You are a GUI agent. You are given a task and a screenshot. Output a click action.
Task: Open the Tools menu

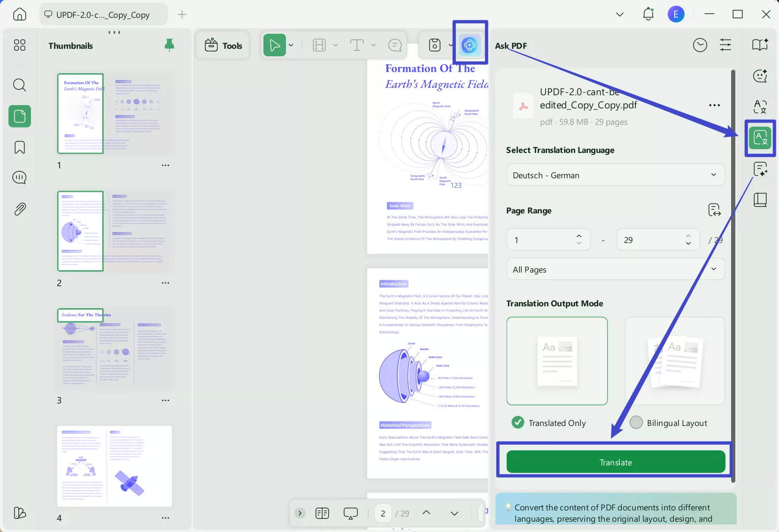[x=223, y=45]
